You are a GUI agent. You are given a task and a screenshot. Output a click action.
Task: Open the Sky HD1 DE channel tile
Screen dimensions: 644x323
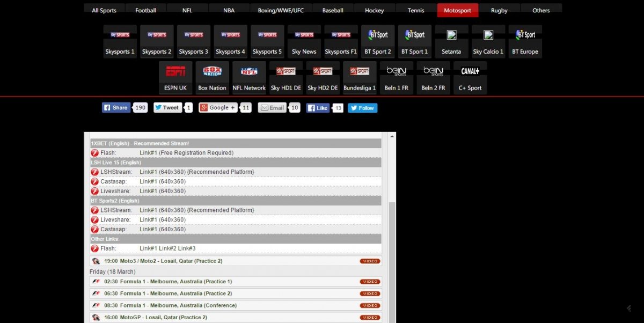tap(286, 78)
